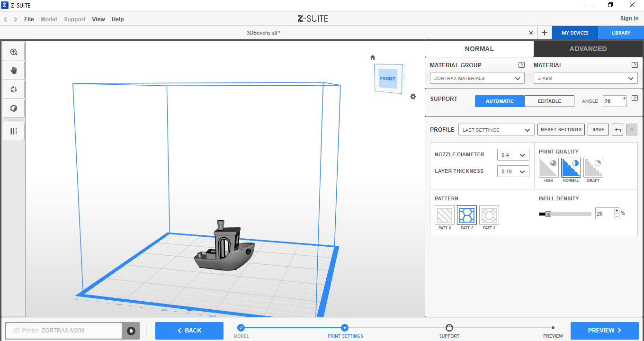Add a new tab with the plus button
The width and height of the screenshot is (644, 341).
545,33
